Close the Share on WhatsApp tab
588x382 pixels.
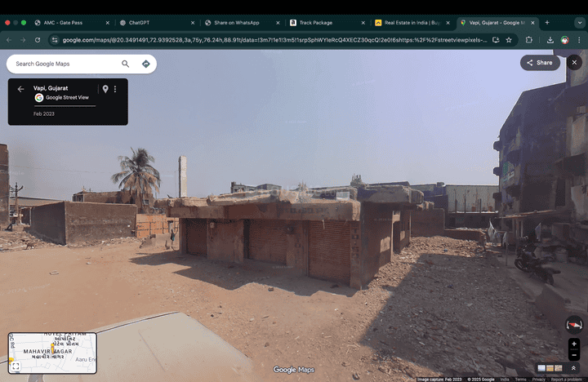[x=278, y=23]
